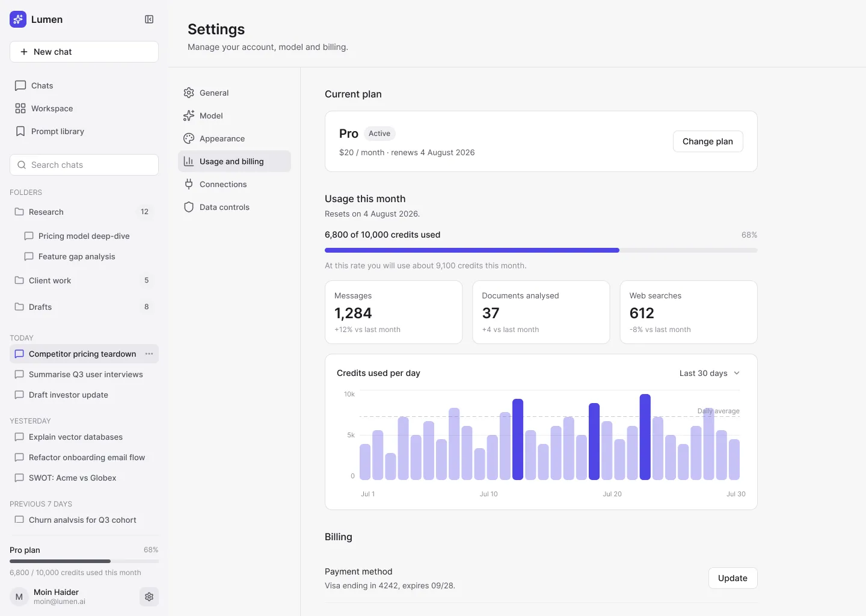The height and width of the screenshot is (616, 866).
Task: Click the Messages 1,284 stat card
Action: point(393,312)
